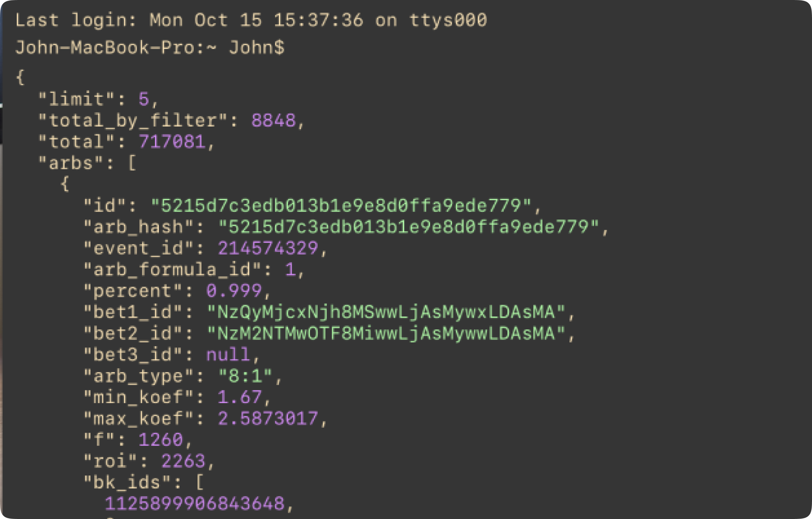This screenshot has height=519, width=812.
Task: Click the "id" hash string value
Action: tap(341, 206)
